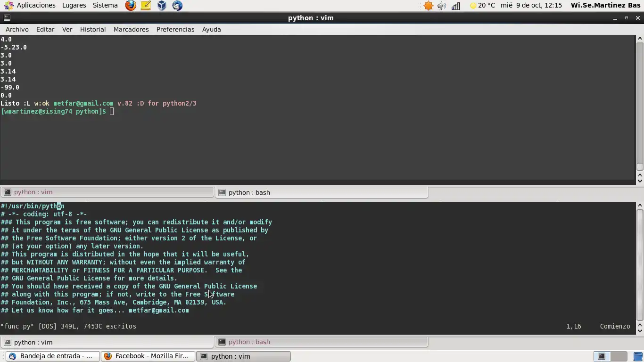
Task: Open the Preferencias menu
Action: [x=175, y=29]
